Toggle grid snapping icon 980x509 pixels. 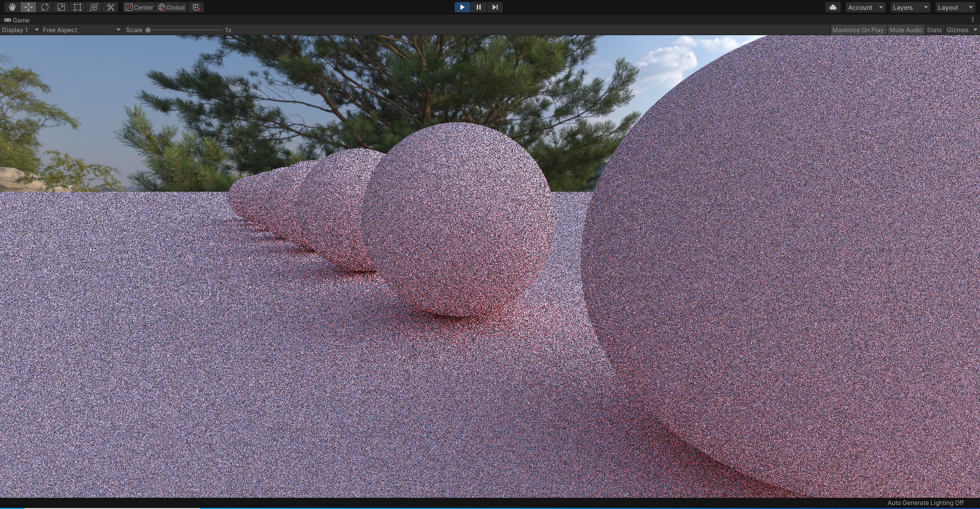pos(196,7)
